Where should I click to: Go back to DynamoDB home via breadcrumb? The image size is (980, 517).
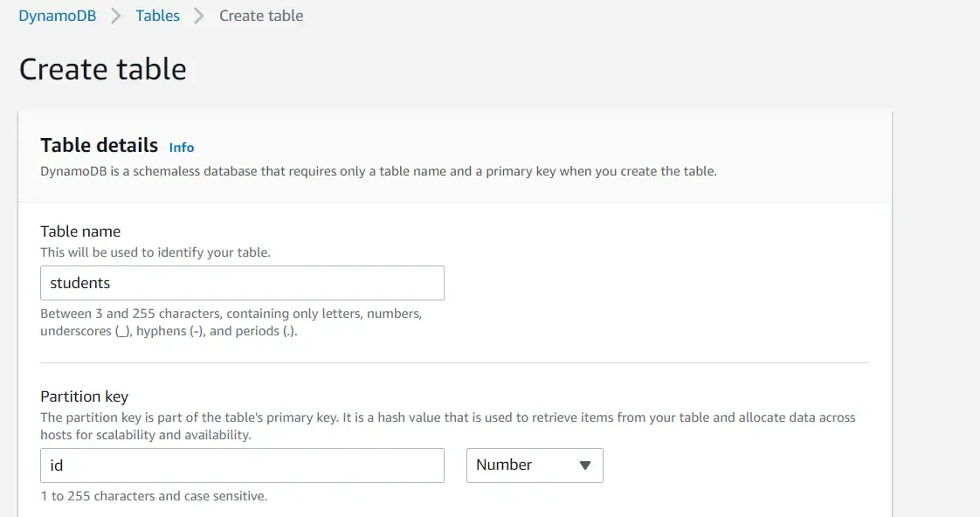56,15
